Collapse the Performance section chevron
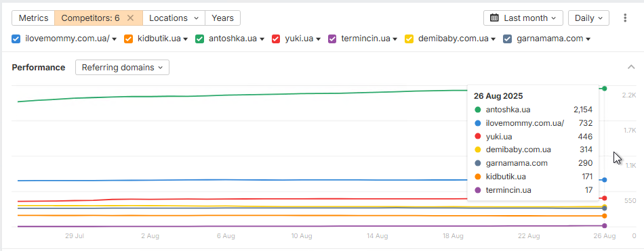Image resolution: width=644 pixels, height=251 pixels. click(631, 67)
